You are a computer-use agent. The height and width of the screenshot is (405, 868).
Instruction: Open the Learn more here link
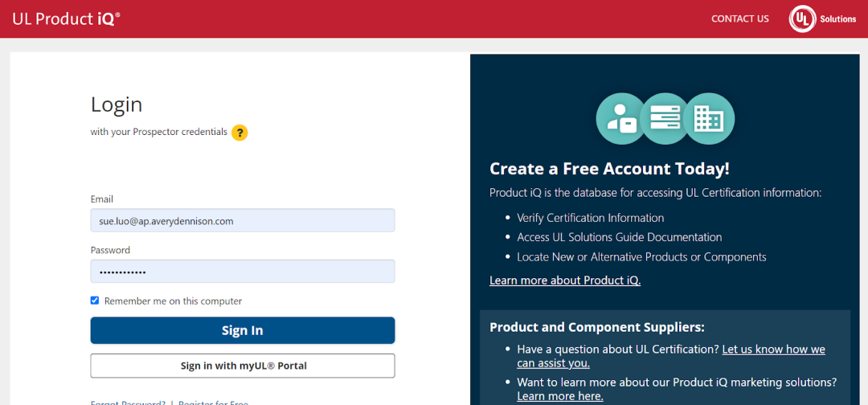(559, 396)
